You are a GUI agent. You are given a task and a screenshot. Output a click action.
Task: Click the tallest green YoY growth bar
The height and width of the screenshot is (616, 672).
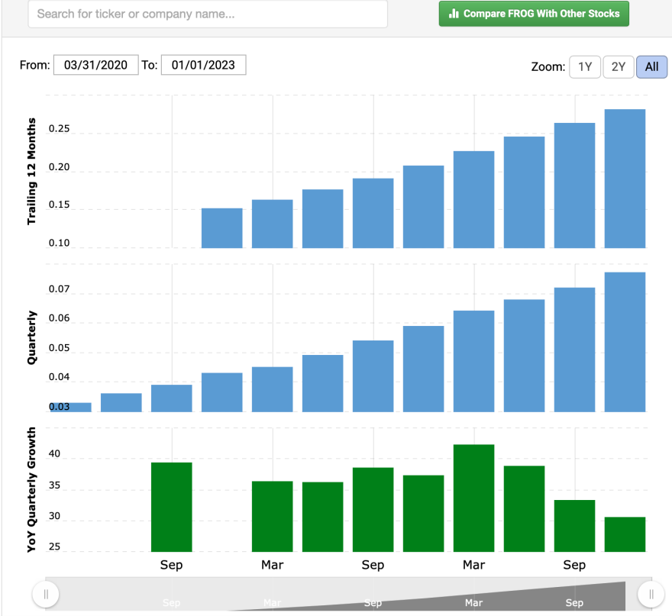[x=474, y=498]
